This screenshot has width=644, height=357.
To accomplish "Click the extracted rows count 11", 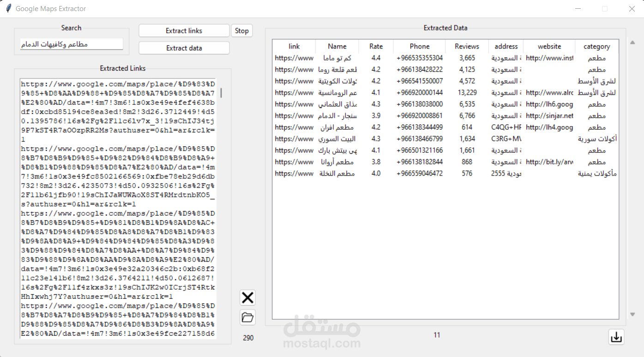I will coord(437,335).
